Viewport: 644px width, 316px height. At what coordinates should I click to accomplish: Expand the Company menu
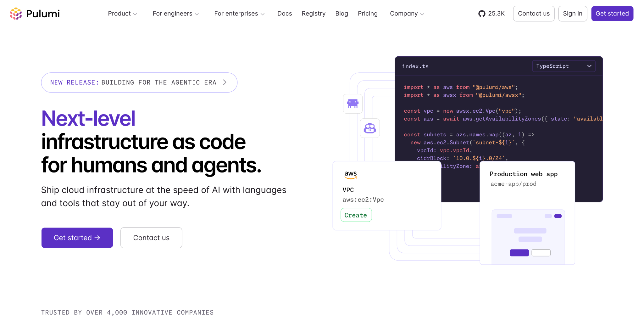tap(407, 14)
